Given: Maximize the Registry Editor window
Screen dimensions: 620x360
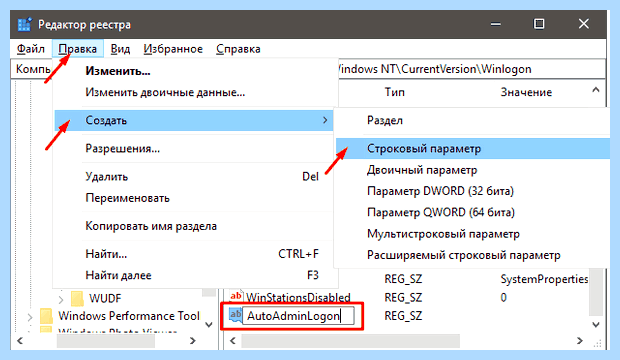Looking at the screenshot, I should pyautogui.click(x=539, y=25).
